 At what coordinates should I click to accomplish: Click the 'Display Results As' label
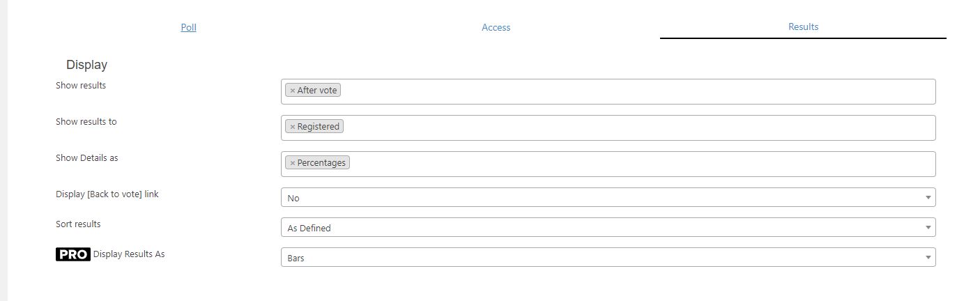(x=129, y=254)
